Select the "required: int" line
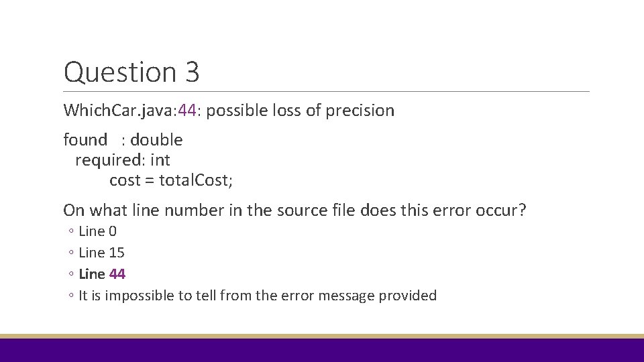The width and height of the screenshot is (644, 362). point(123,160)
